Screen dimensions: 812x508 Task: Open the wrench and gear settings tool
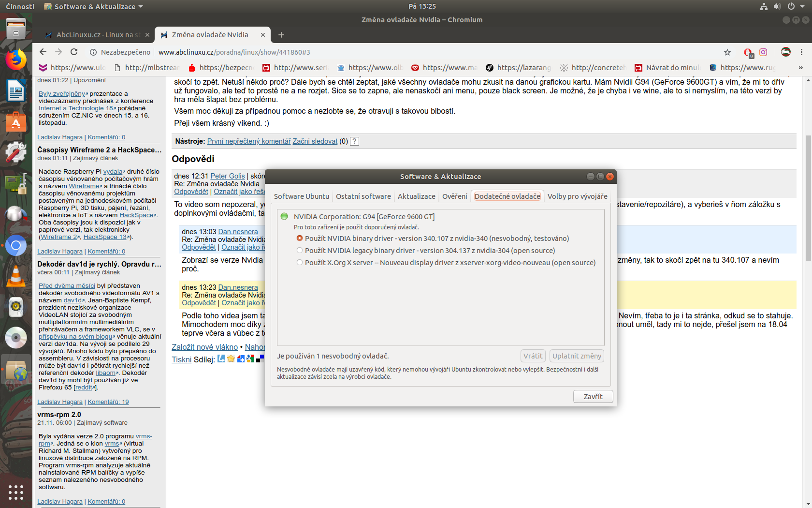click(x=16, y=152)
